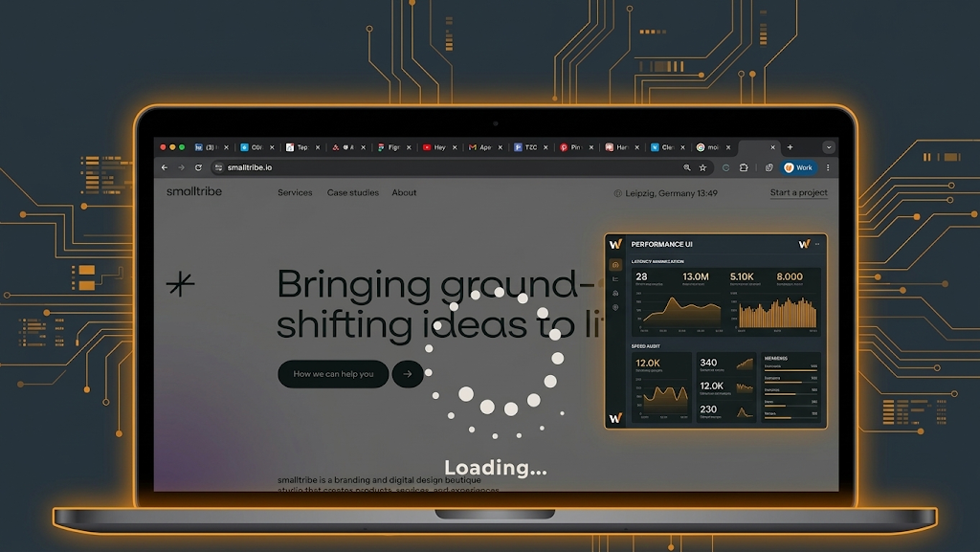
Task: Select the highlighted home icon in Performance UI sidebar
Action: coord(615,265)
